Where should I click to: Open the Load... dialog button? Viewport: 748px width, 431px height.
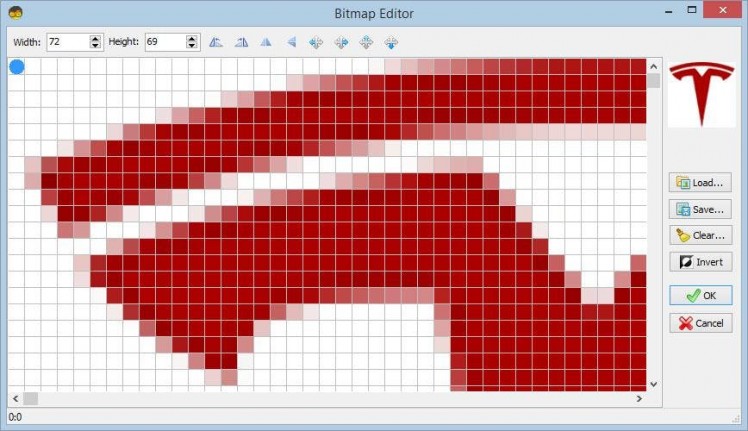tap(700, 182)
